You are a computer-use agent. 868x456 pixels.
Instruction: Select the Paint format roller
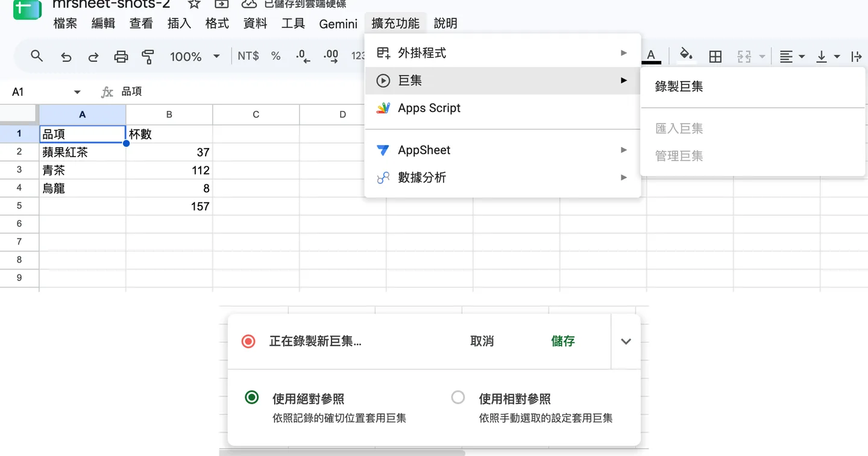pos(148,57)
